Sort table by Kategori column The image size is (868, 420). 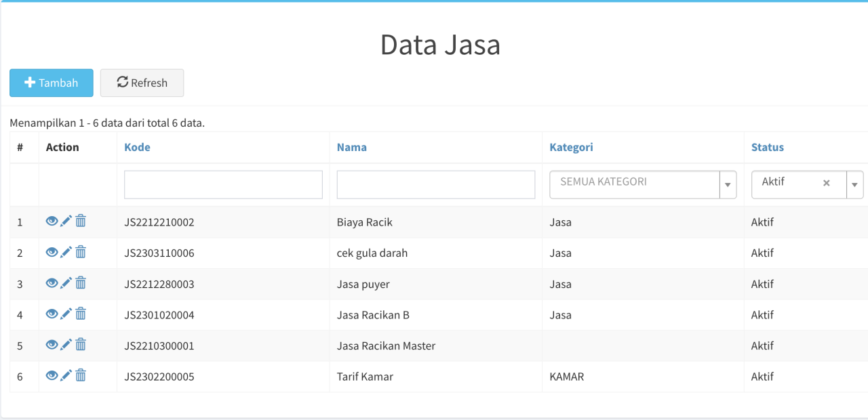coord(571,147)
